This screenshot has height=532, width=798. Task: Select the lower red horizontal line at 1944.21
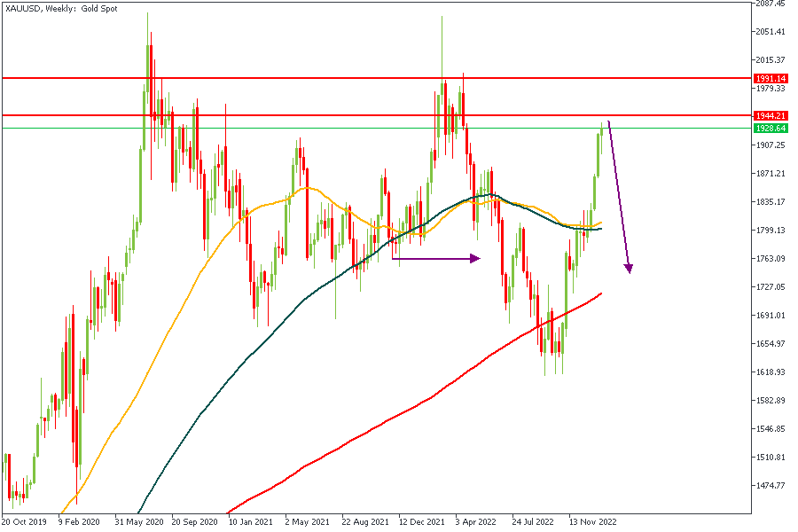point(355,115)
